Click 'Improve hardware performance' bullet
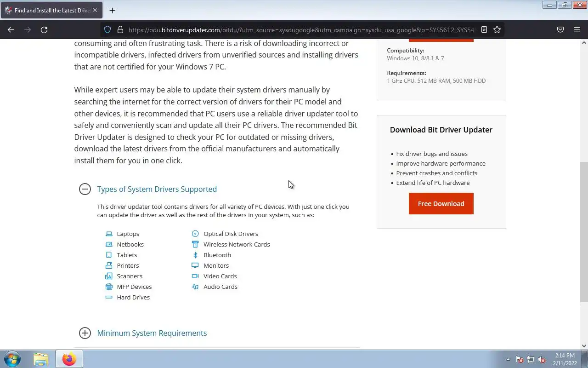This screenshot has height=368, width=588. coord(441,163)
